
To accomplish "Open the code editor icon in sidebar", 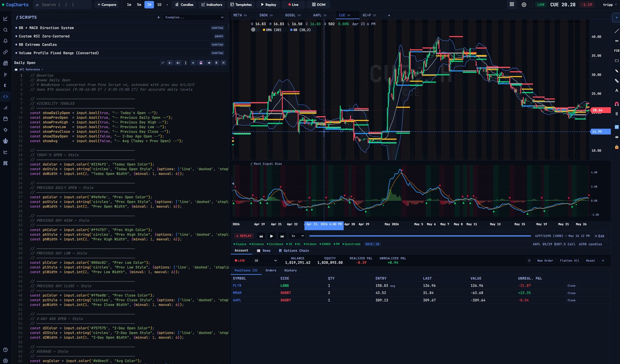I will tap(5, 96).
